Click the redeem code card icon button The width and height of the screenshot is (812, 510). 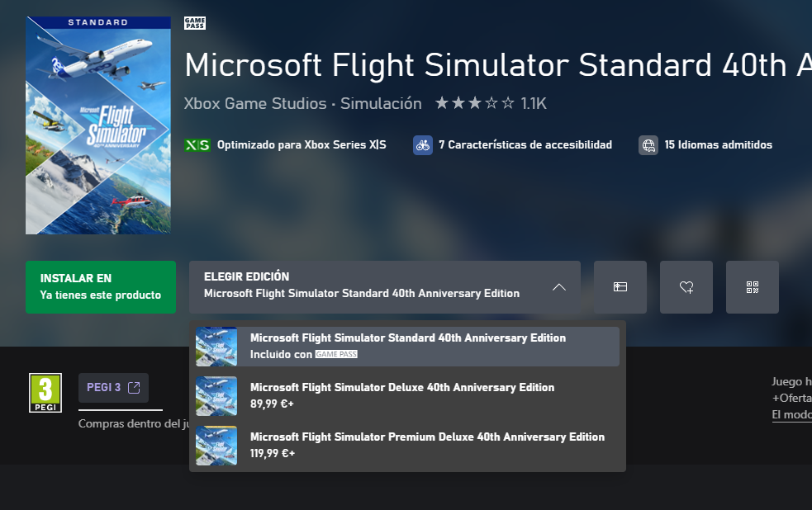pyautogui.click(x=620, y=287)
